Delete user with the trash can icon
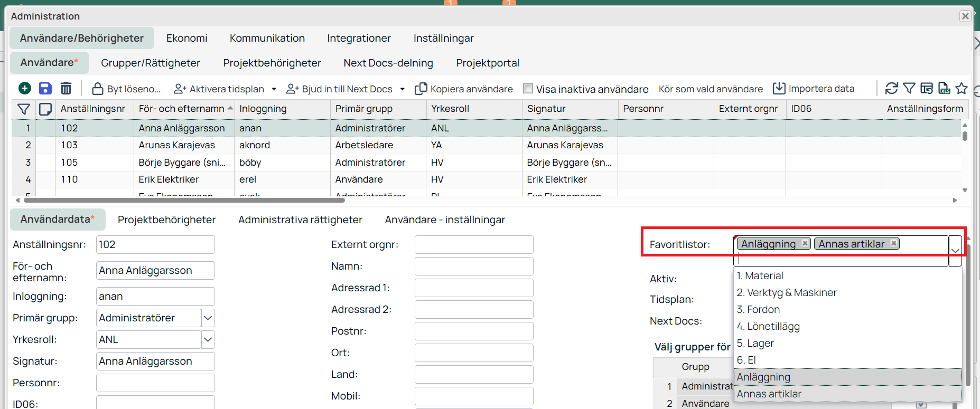The image size is (980, 409). (66, 88)
